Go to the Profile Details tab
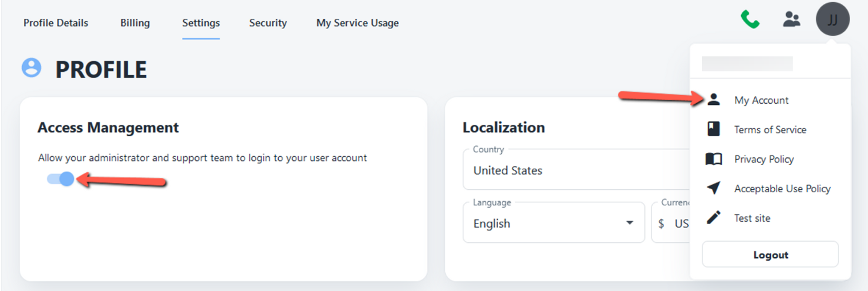This screenshot has height=291, width=868. click(56, 23)
